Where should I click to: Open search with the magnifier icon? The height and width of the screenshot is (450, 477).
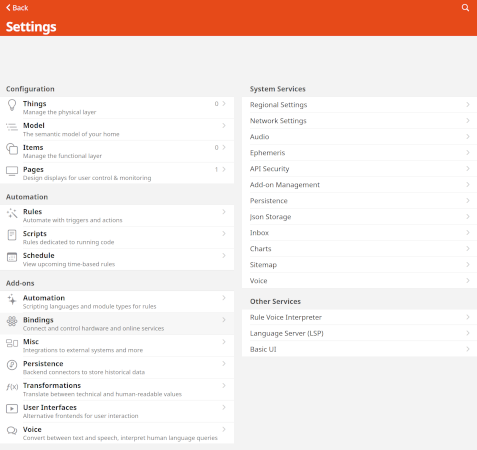(465, 8)
